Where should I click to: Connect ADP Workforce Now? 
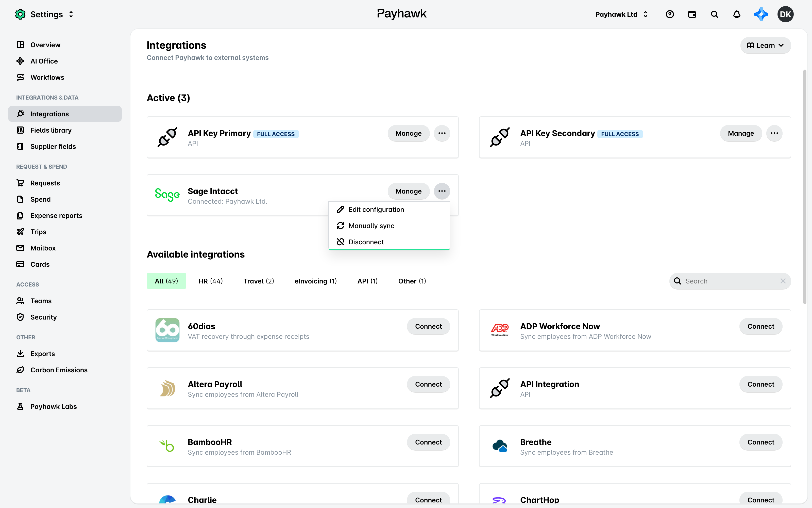[761, 326]
